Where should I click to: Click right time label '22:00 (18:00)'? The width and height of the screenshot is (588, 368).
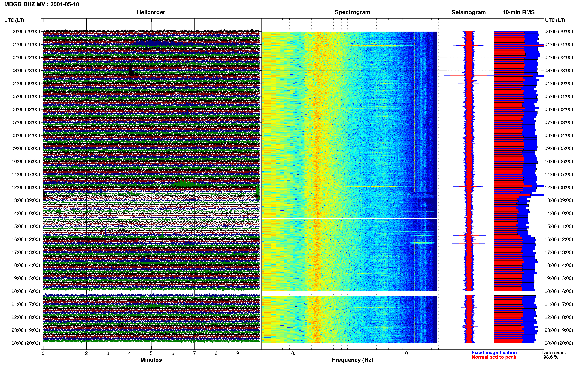pos(559,317)
